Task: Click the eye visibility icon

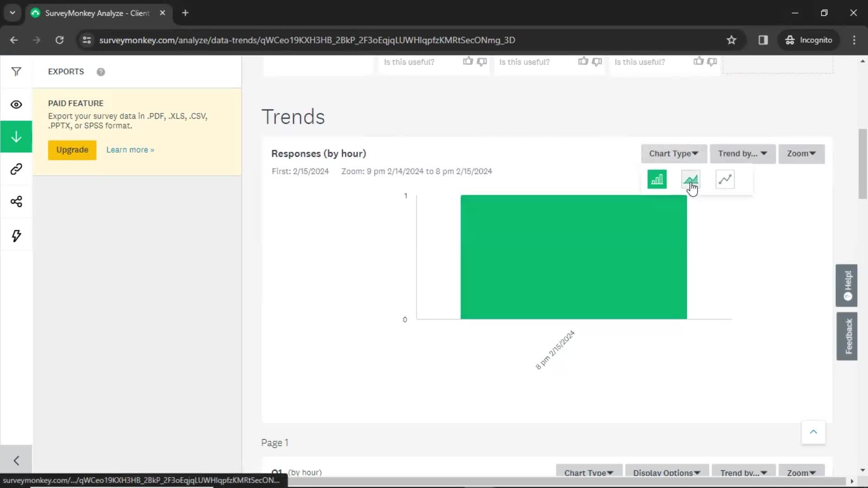Action: point(16,103)
